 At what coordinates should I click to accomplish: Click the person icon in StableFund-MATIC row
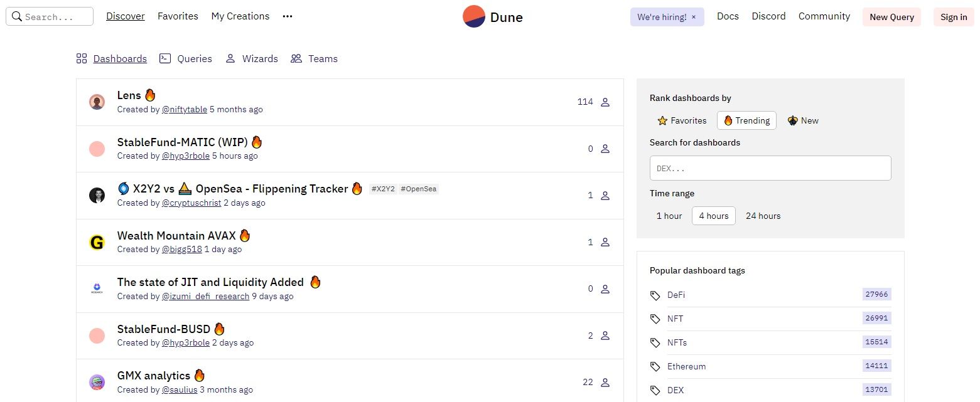[605, 149]
